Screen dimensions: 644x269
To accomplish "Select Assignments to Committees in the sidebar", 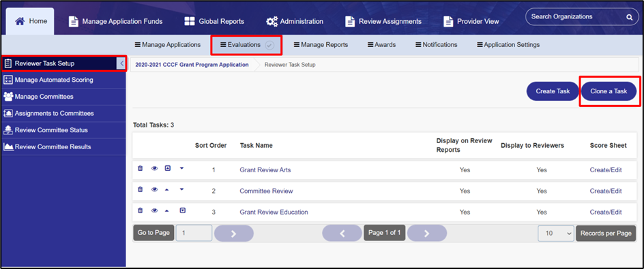I will (x=63, y=113).
